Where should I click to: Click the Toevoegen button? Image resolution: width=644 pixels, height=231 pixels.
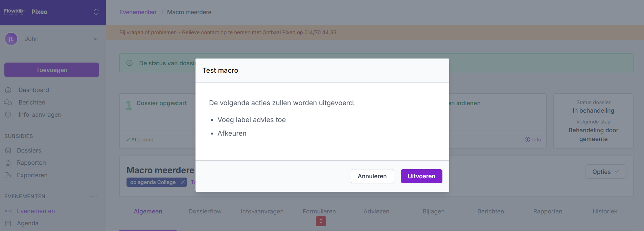(x=52, y=70)
